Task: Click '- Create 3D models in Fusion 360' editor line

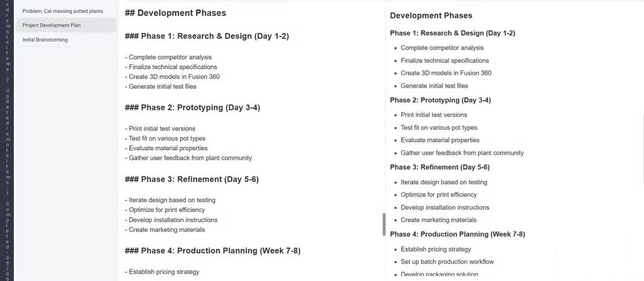Action: [x=172, y=77]
